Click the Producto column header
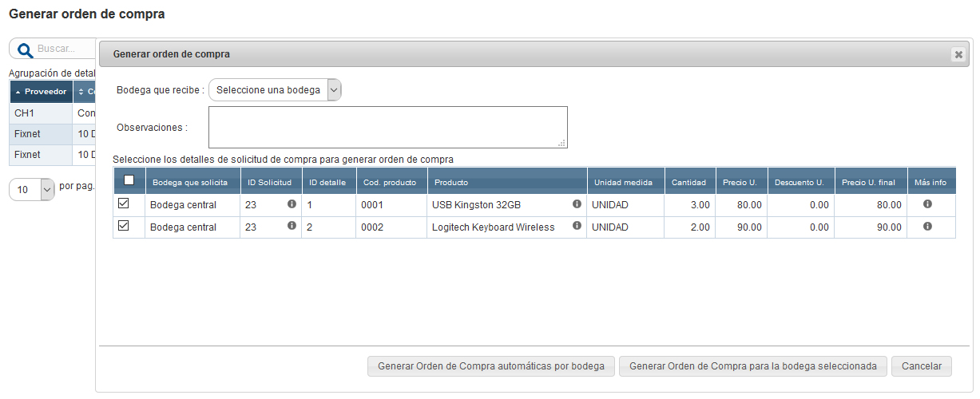The image size is (980, 399). (x=506, y=182)
